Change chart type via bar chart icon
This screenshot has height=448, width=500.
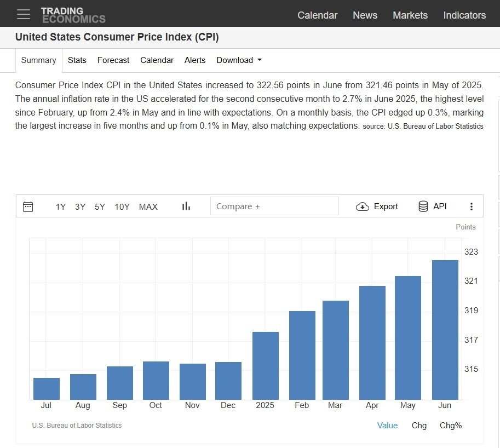(186, 206)
